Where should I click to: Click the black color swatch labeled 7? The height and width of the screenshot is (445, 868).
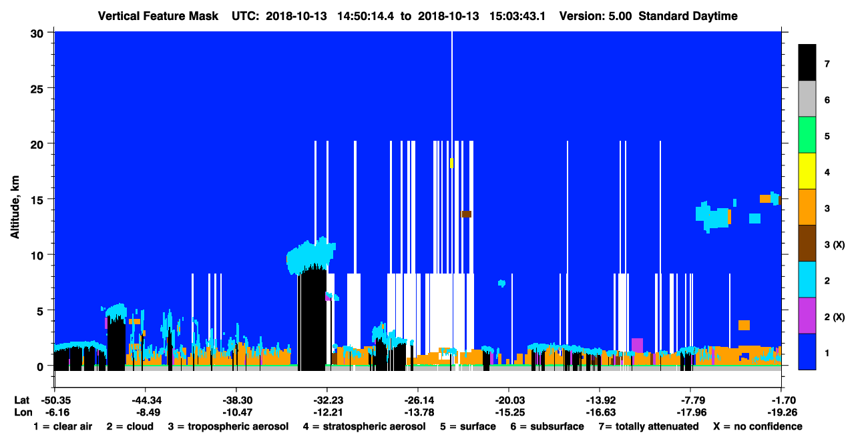click(807, 63)
